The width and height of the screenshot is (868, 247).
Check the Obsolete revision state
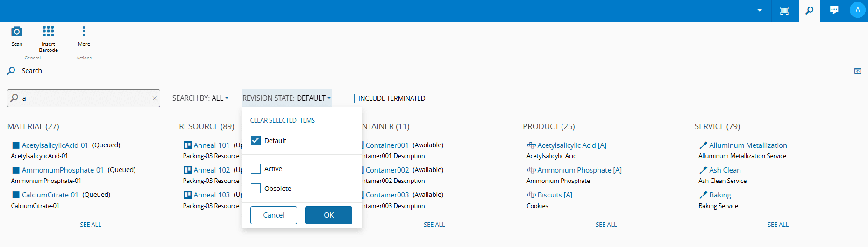pos(256,189)
